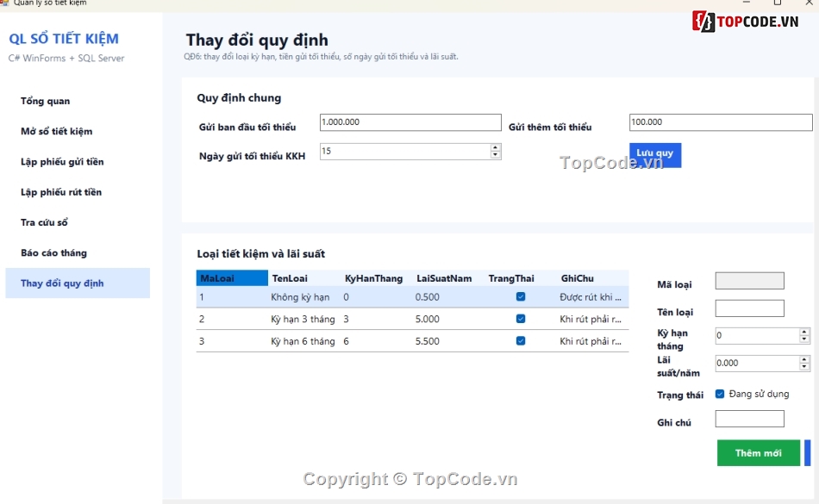Decrement the Kỳ hạn tháng value

[x=804, y=339]
